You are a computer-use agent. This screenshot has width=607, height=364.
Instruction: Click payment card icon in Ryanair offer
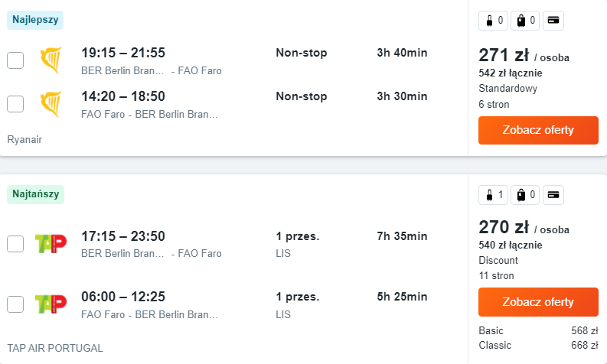click(x=553, y=21)
